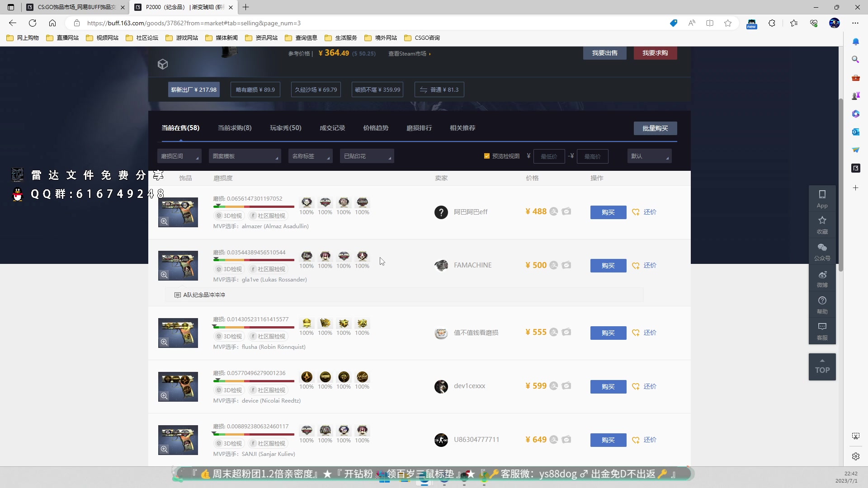Click the 最低价 price input field

tap(549, 156)
